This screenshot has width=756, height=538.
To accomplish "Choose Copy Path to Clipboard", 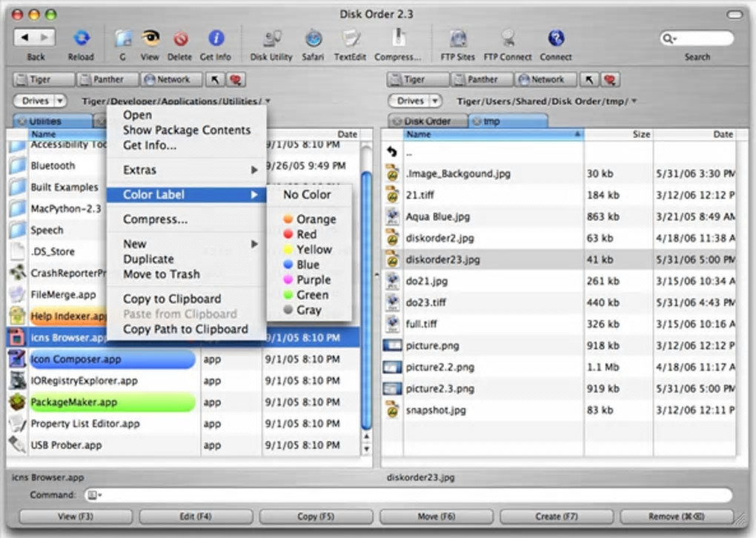I will coord(186,329).
